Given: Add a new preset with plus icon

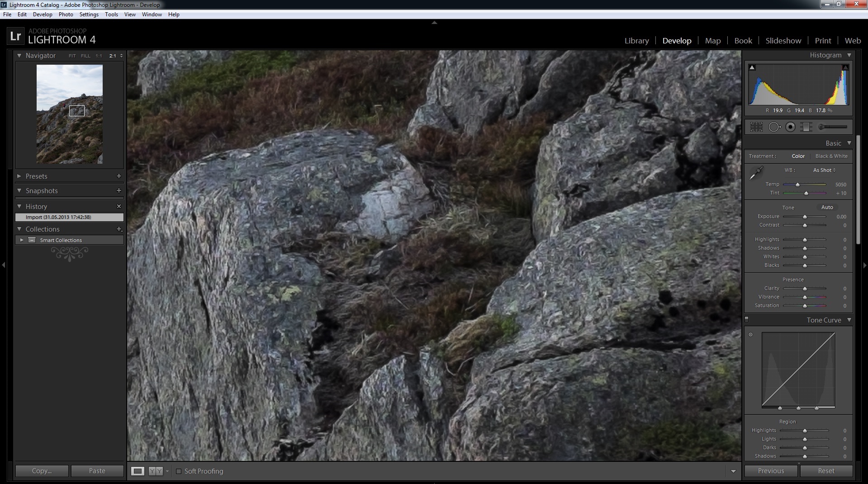Looking at the screenshot, I should [x=119, y=176].
